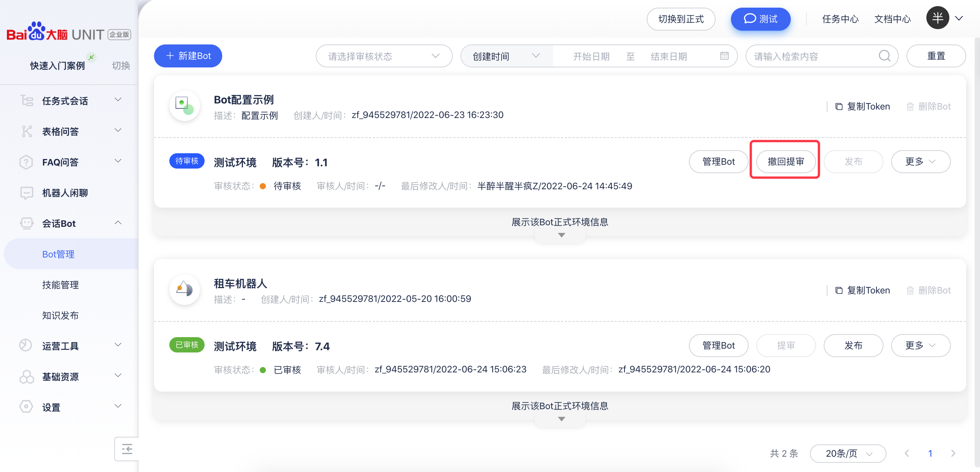Expand the 任务式会话 sidebar menu

tap(71, 100)
